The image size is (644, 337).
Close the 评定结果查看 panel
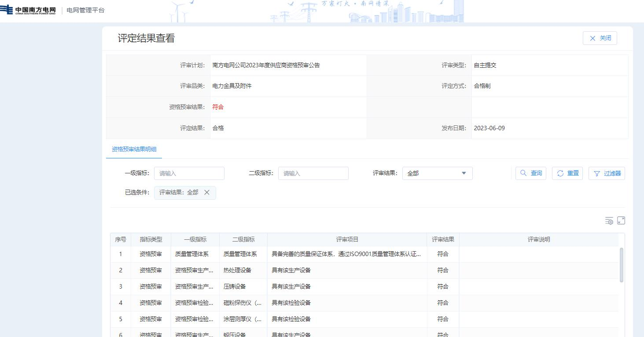(x=600, y=38)
